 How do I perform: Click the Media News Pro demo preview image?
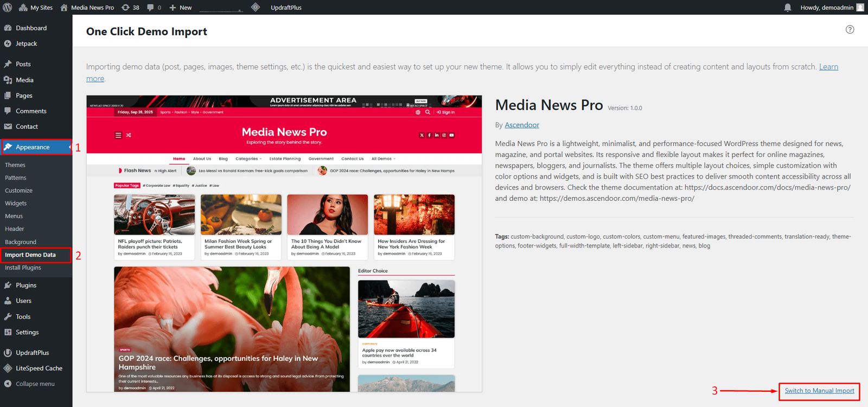point(284,244)
